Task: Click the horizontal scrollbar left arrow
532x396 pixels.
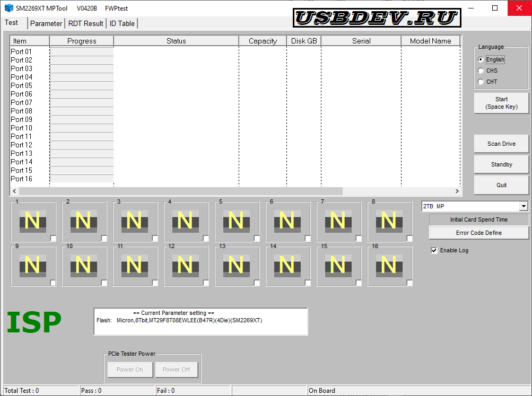Action: 14,191
